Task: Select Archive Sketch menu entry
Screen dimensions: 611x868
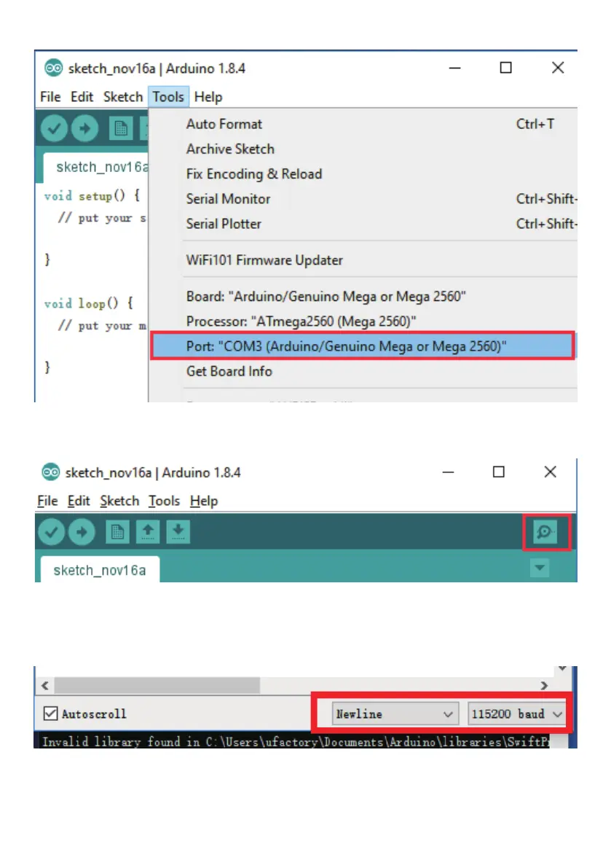Action: pyautogui.click(x=364, y=149)
